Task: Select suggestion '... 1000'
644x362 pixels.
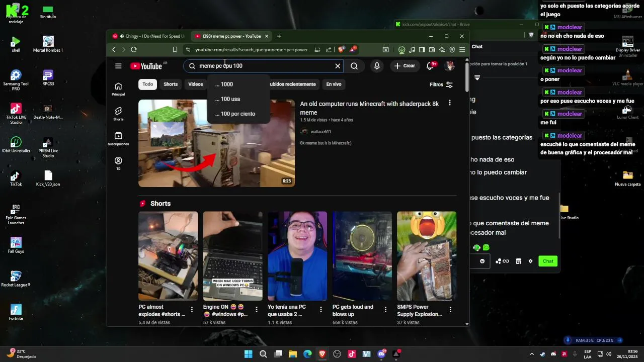Action: click(238, 84)
